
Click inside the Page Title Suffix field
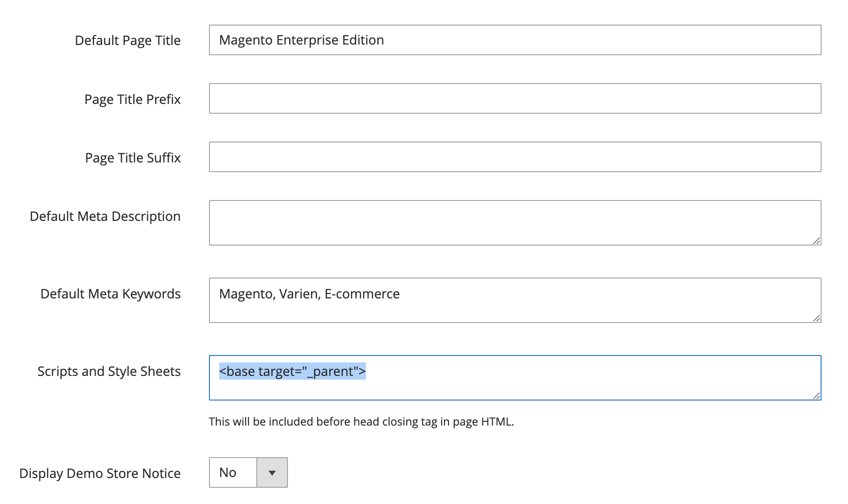point(515,157)
